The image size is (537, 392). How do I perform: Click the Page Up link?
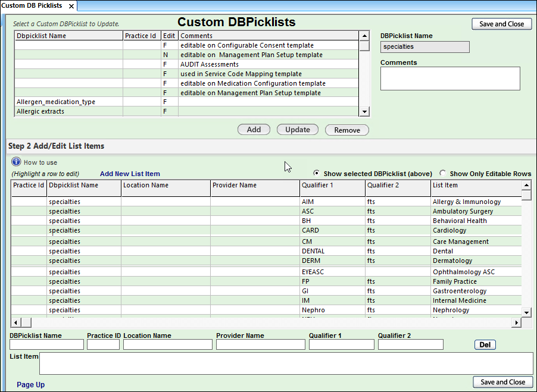[x=30, y=384]
